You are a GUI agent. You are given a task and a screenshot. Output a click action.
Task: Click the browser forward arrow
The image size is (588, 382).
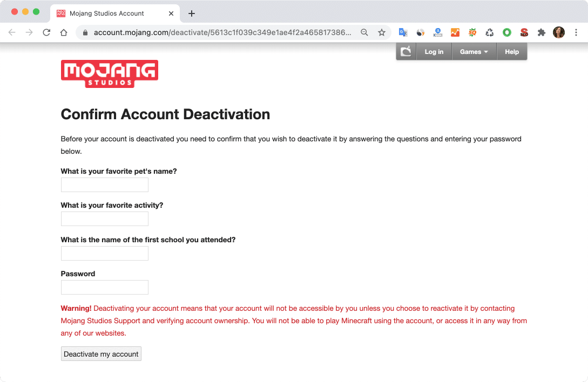tap(29, 32)
